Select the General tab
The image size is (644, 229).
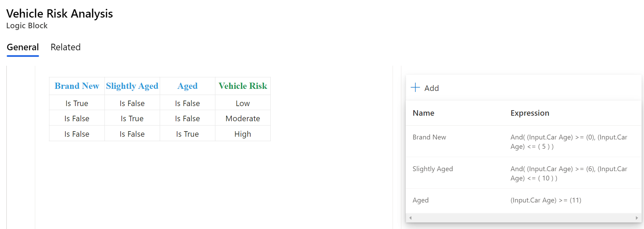point(22,47)
